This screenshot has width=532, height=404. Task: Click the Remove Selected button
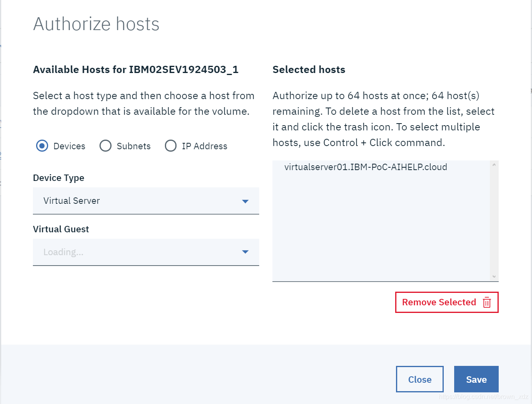[447, 302]
